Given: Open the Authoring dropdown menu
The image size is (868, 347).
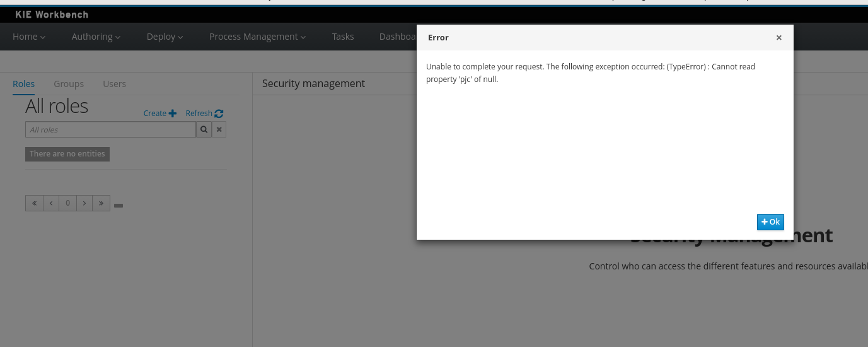Looking at the screenshot, I should click(96, 37).
